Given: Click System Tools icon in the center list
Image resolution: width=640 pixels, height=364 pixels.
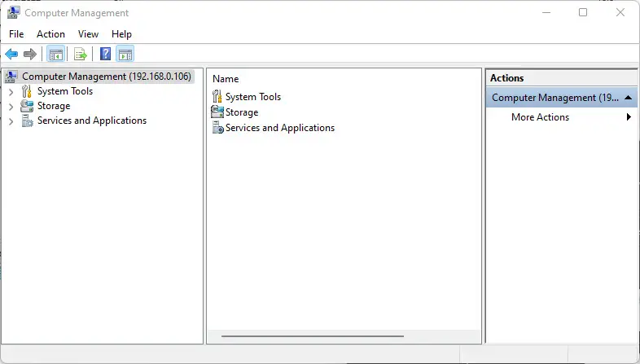Looking at the screenshot, I should [217, 97].
